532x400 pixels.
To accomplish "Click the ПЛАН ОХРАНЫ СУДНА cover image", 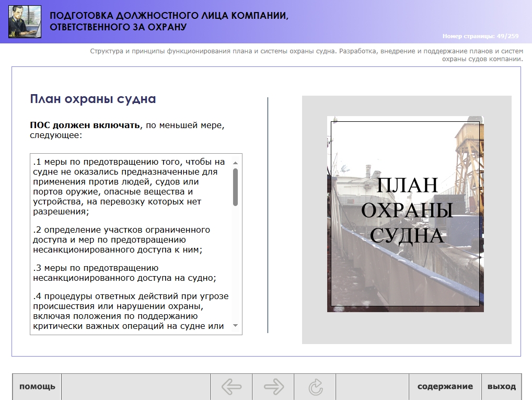I will [x=405, y=214].
